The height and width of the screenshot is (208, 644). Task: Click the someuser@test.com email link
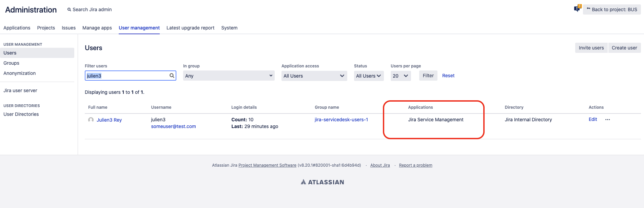pos(173,126)
